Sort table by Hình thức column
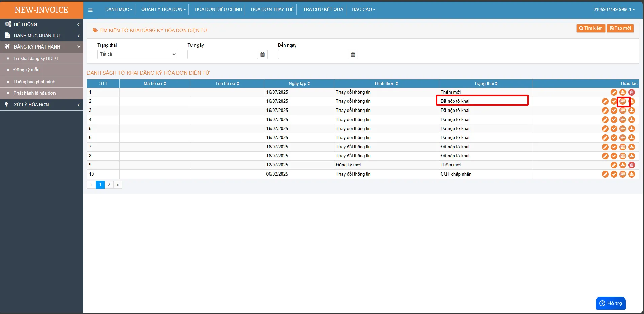Viewport: 644px width, 314px height. point(386,83)
